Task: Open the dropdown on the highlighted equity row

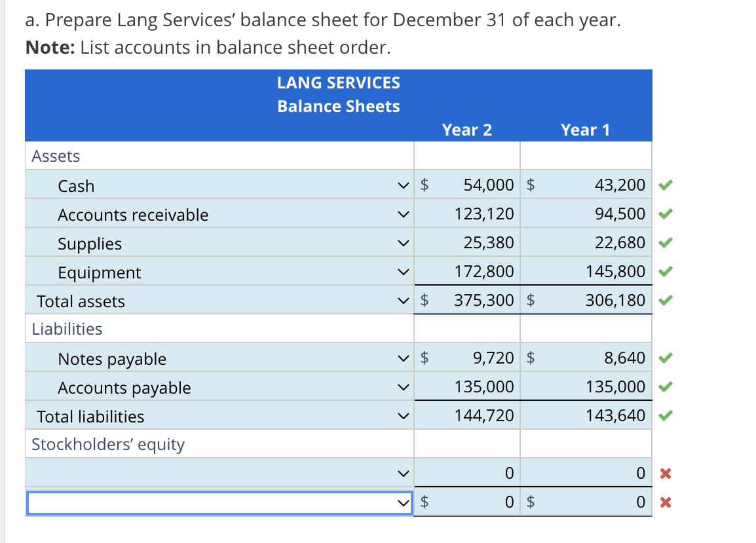Action: (404, 502)
